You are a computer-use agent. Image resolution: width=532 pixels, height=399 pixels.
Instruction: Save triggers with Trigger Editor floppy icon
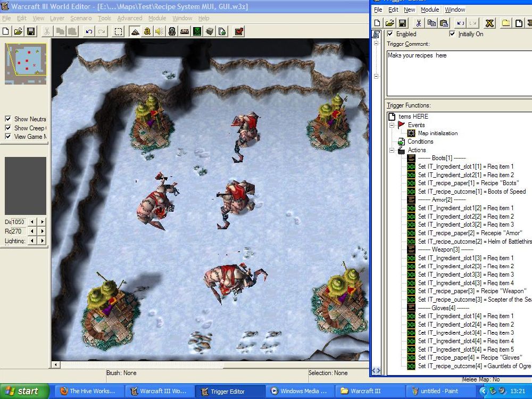click(402, 23)
